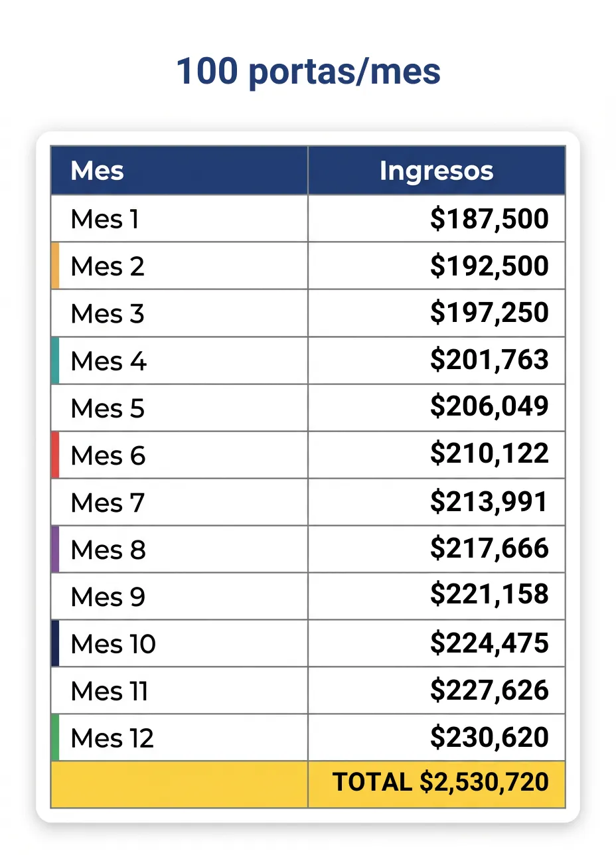Select the 'Ingresos' column header
Image resolution: width=616 pixels, height=863 pixels.
pyautogui.click(x=437, y=171)
